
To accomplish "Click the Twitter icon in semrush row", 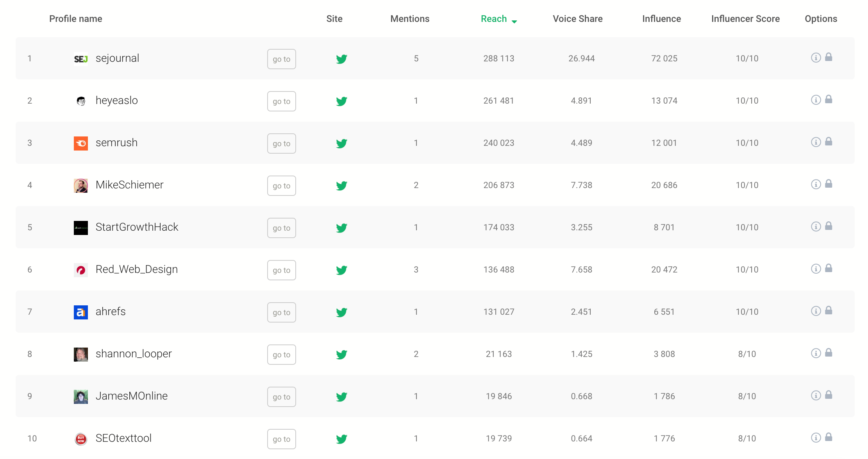I will [341, 143].
